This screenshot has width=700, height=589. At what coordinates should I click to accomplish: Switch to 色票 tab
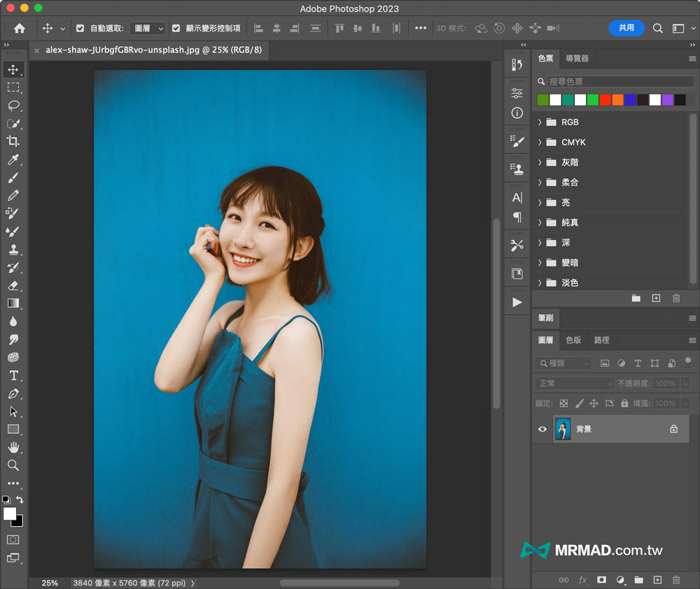click(x=545, y=59)
